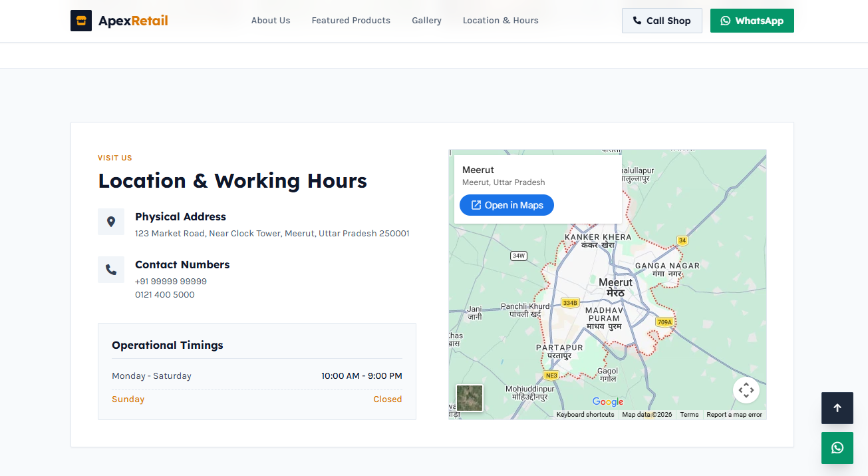Screen dimensions: 868x476
Task: Click Report a map error link
Action: [734, 415]
